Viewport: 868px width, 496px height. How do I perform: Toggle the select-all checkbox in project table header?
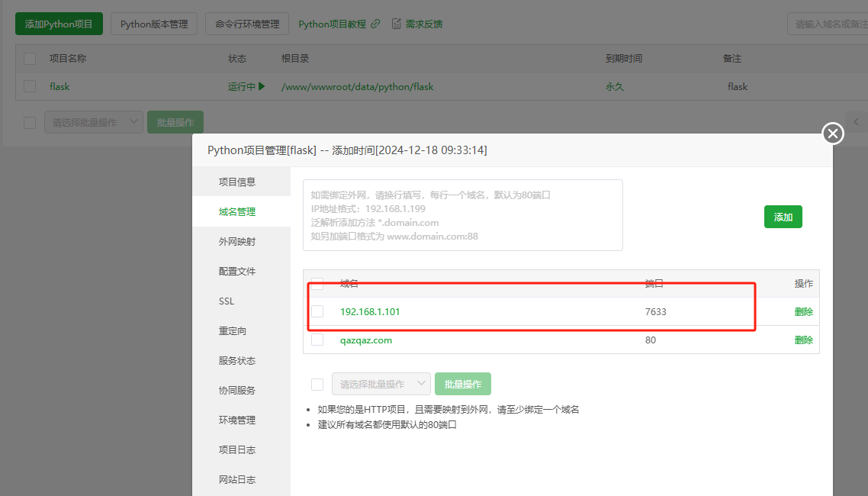tap(30, 58)
